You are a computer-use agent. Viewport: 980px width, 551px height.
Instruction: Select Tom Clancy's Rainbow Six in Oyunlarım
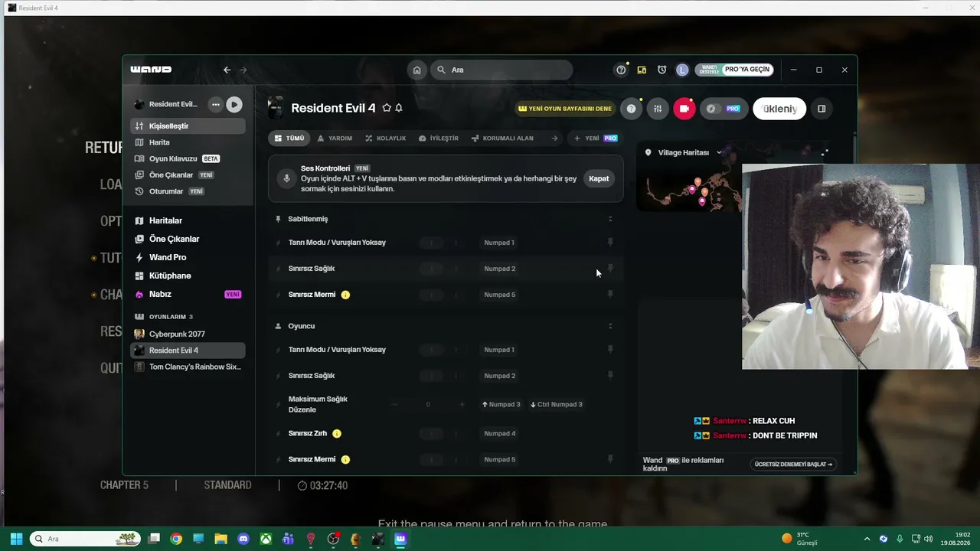[x=188, y=367]
